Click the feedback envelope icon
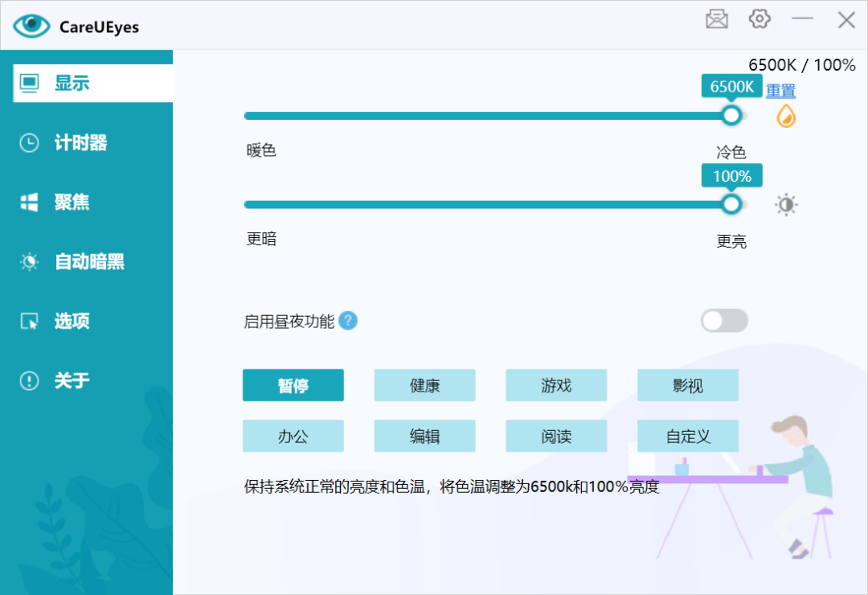868x595 pixels. pyautogui.click(x=717, y=18)
